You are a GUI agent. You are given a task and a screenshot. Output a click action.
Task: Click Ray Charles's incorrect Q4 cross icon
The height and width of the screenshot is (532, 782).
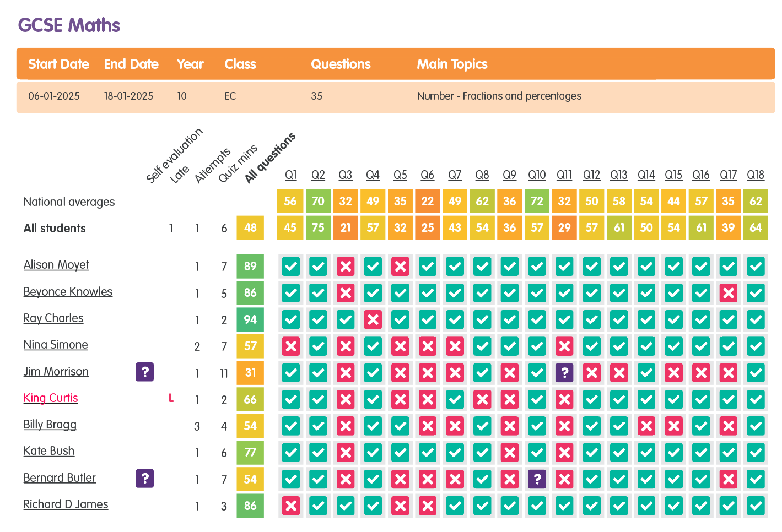(373, 320)
